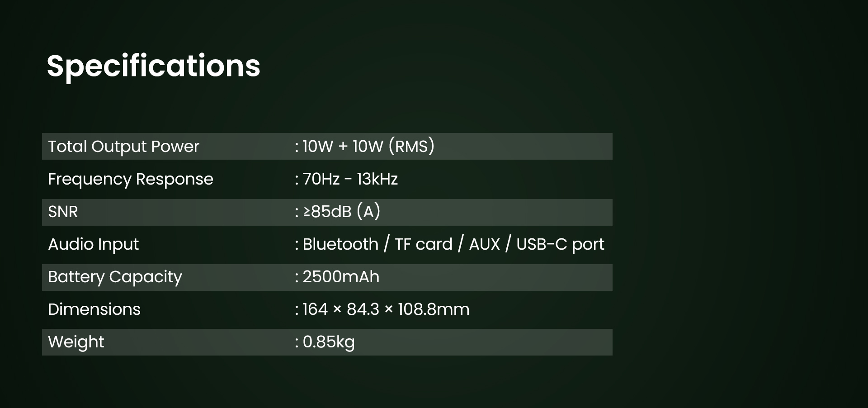This screenshot has width=868, height=408.
Task: Click the 2500mAh battery value
Action: point(341,277)
